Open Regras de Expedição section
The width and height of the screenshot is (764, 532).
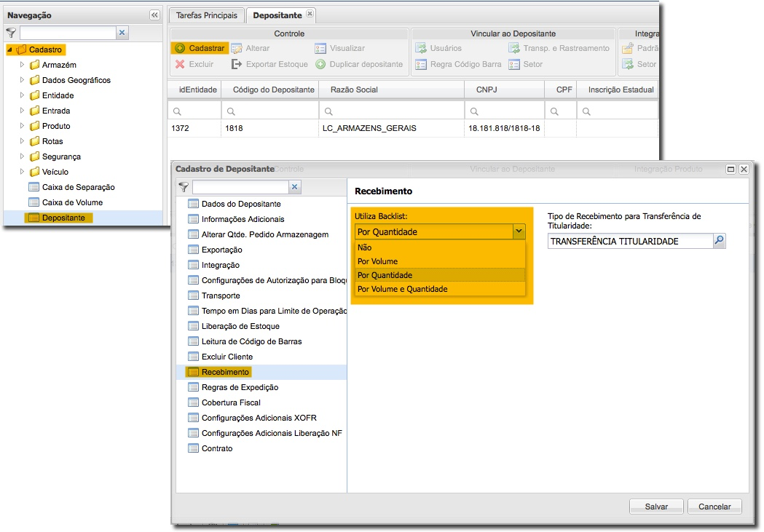tap(240, 387)
